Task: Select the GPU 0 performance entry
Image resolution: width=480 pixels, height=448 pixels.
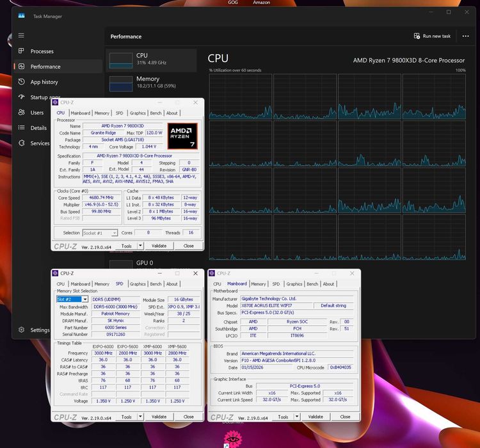Action: point(151,263)
